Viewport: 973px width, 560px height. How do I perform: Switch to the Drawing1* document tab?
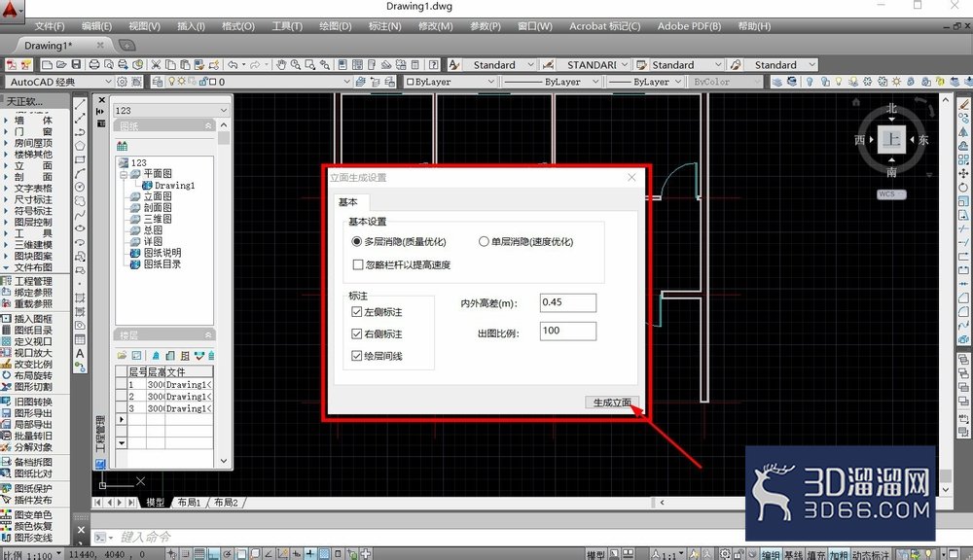[x=49, y=46]
